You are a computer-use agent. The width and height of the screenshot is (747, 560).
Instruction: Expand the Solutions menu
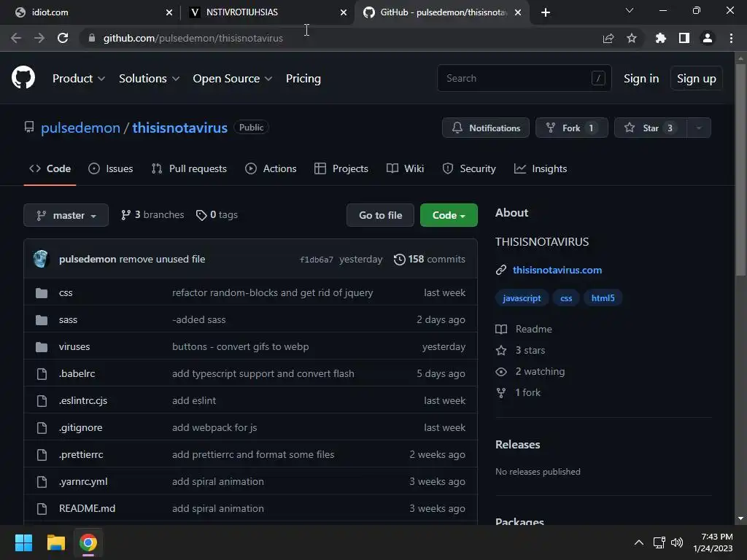pyautogui.click(x=149, y=79)
